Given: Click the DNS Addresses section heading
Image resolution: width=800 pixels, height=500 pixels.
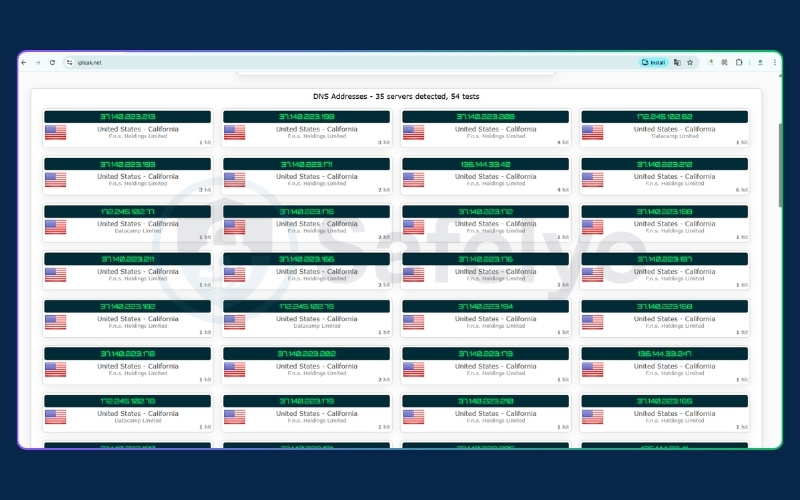Looking at the screenshot, I should tap(397, 98).
